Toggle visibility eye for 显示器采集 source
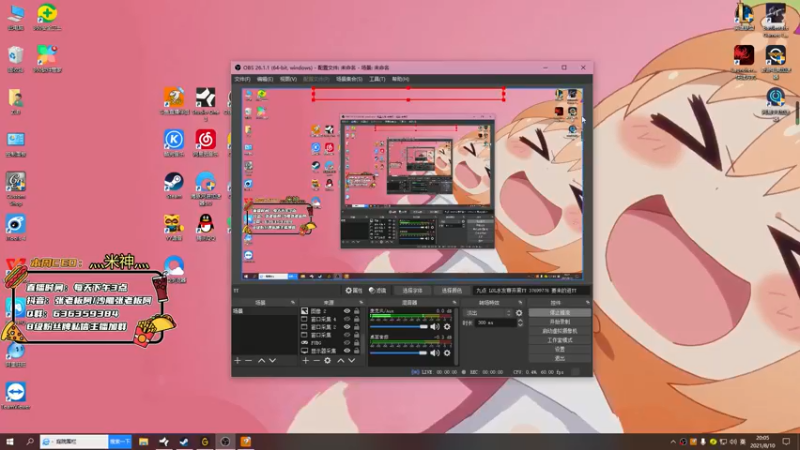 tap(347, 351)
